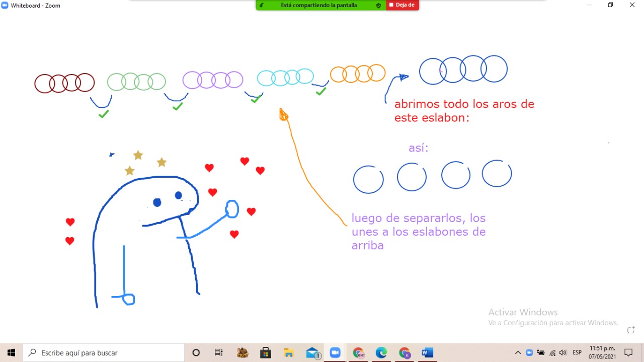
Task: Click the text 'unes a los eslabones de'
Action: [x=419, y=232]
